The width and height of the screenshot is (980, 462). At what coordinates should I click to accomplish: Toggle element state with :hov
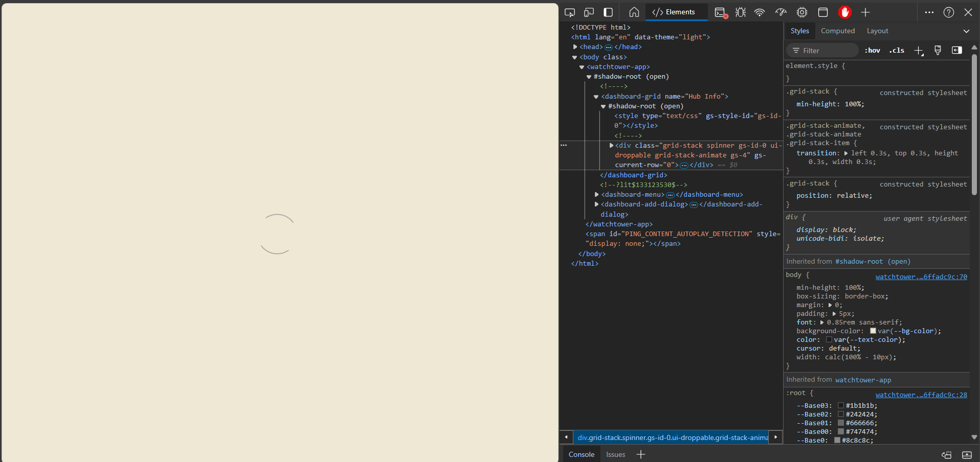(x=872, y=50)
